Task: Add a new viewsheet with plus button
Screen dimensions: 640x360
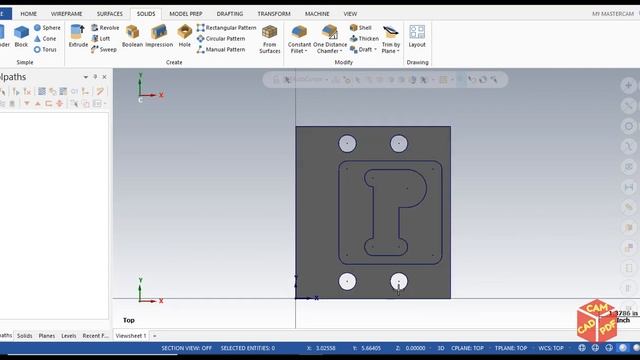Action: coord(155,336)
